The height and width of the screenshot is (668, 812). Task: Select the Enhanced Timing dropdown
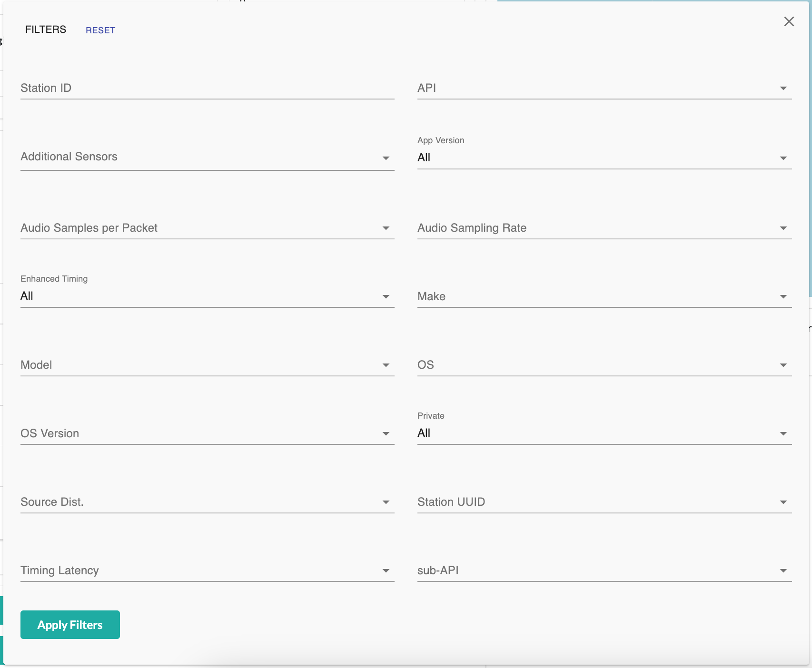click(x=207, y=296)
